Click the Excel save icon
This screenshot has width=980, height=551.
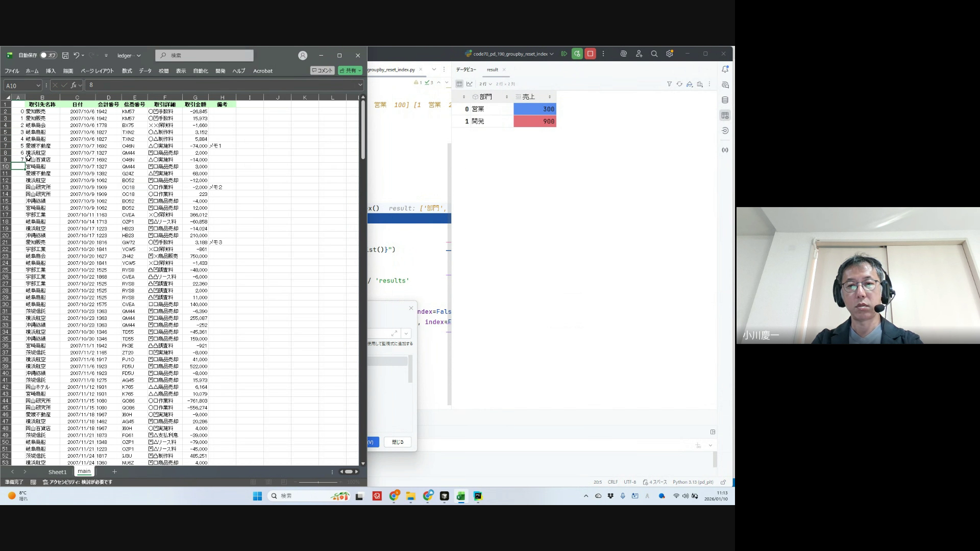click(65, 55)
